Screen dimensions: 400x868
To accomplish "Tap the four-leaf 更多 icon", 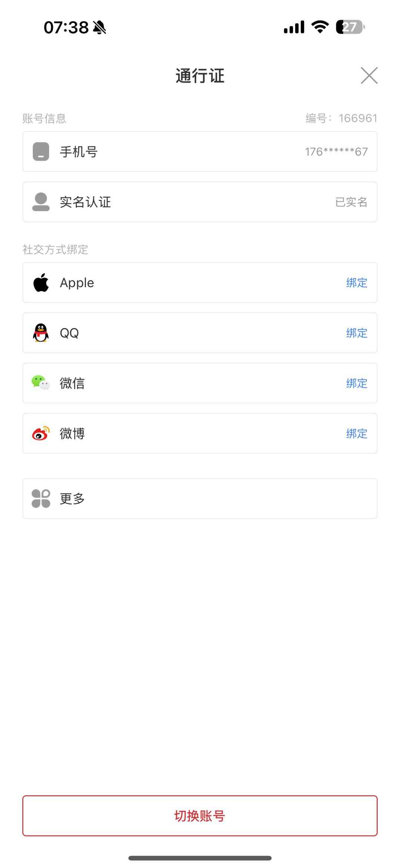I will (x=41, y=498).
